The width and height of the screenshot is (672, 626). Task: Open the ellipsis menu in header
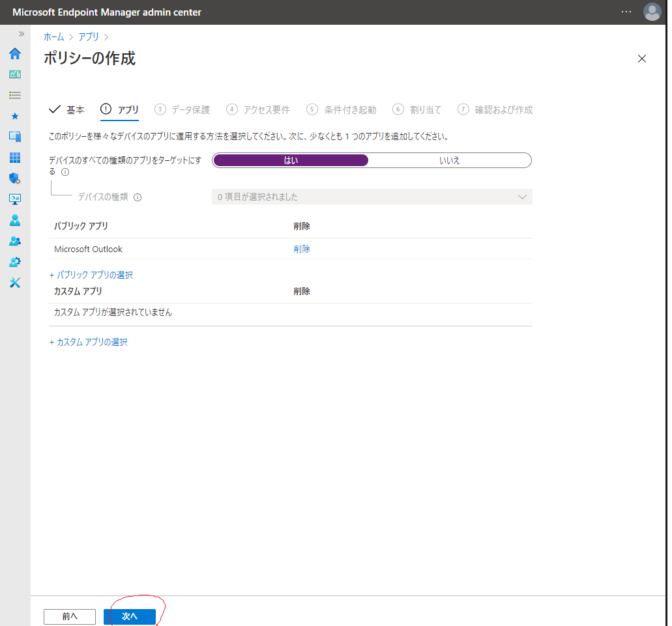click(x=626, y=12)
